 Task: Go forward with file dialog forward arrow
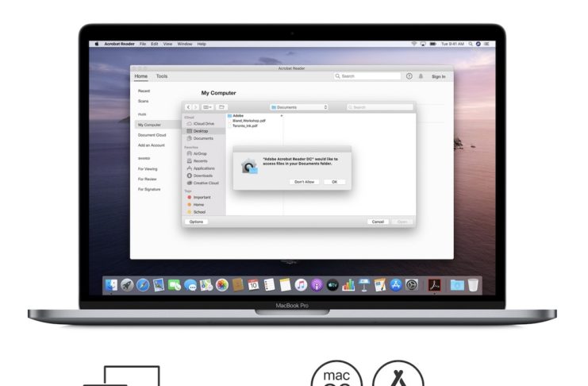coord(195,107)
